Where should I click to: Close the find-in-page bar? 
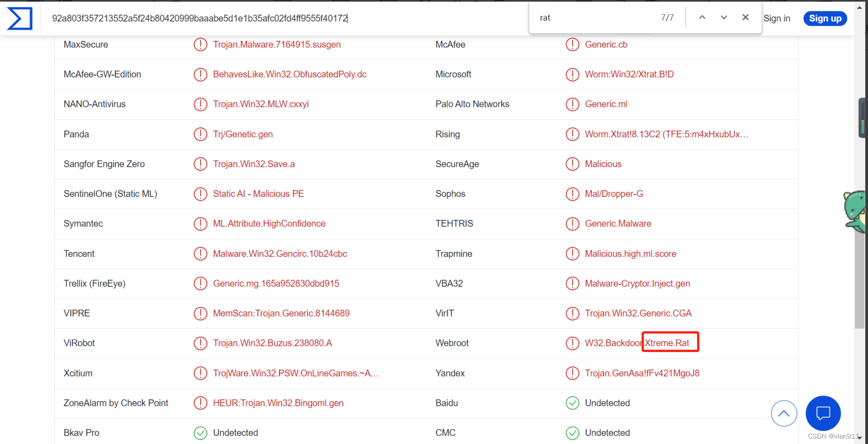(x=746, y=17)
